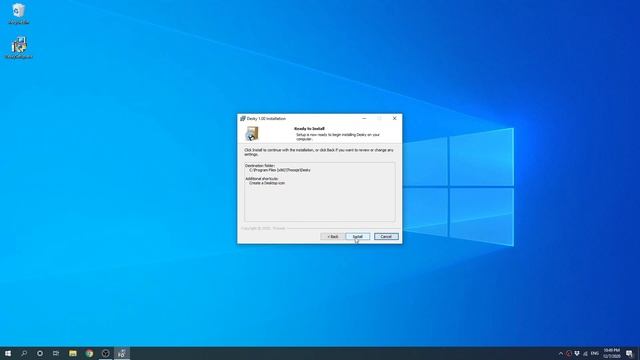Close the installer window
Image resolution: width=640 pixels, height=360 pixels.
[x=394, y=118]
